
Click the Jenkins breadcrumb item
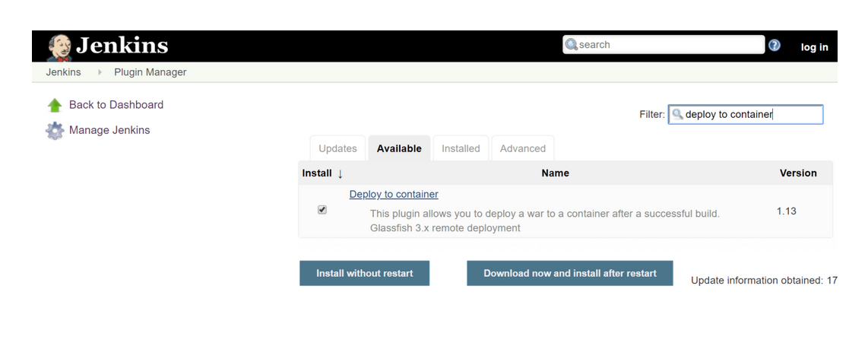[63, 72]
